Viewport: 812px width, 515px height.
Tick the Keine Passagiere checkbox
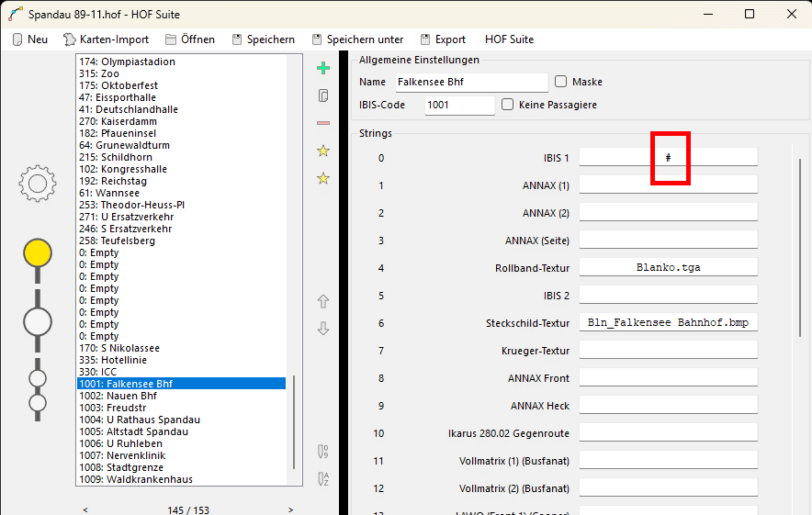(508, 105)
